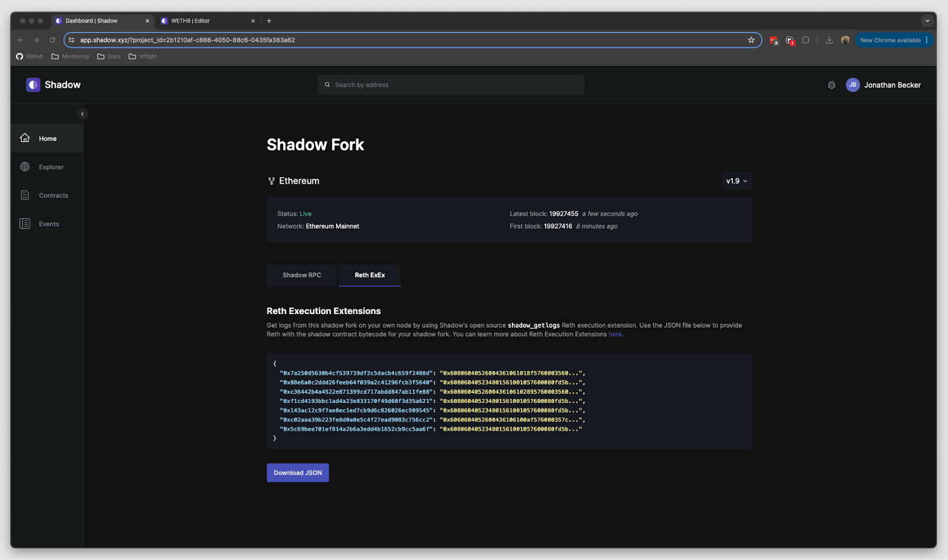This screenshot has width=948, height=560.
Task: Click the Jonathan Becker account name
Action: (x=892, y=85)
